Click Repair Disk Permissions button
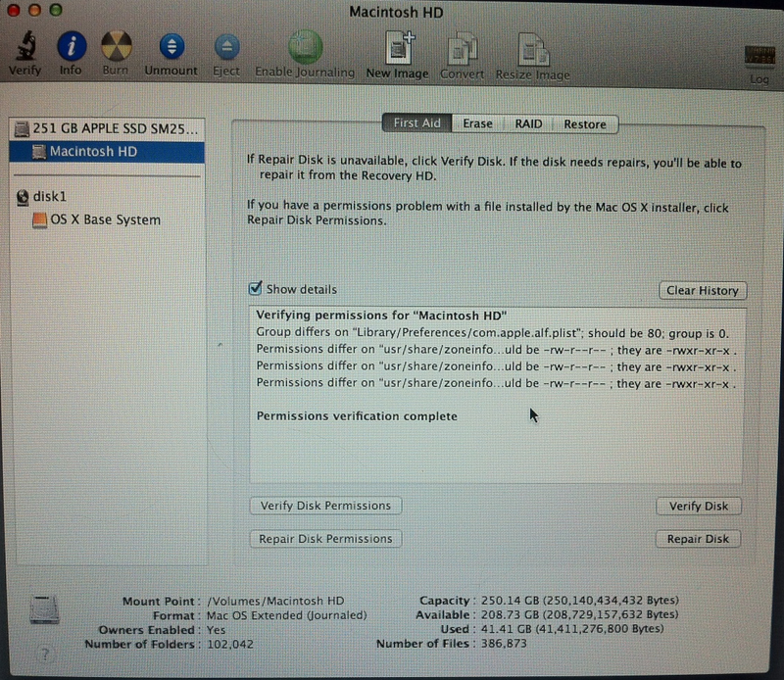The height and width of the screenshot is (680, 784). [325, 539]
